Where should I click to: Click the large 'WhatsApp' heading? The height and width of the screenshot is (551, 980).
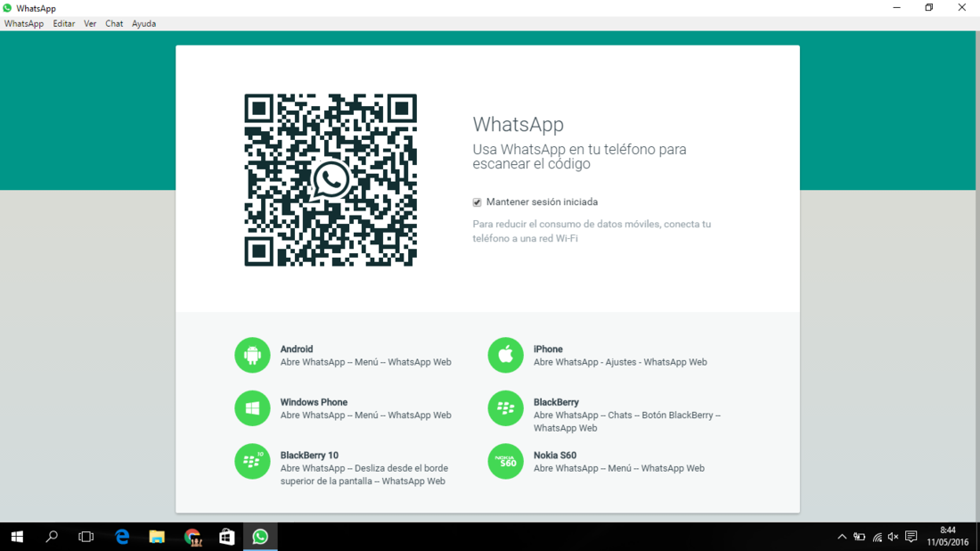(519, 125)
